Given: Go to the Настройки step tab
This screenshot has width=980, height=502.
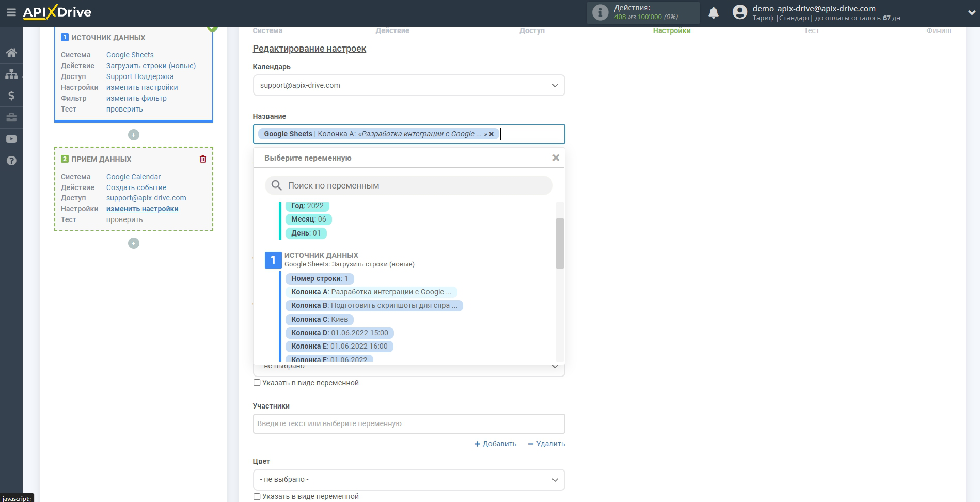Looking at the screenshot, I should click(x=672, y=30).
